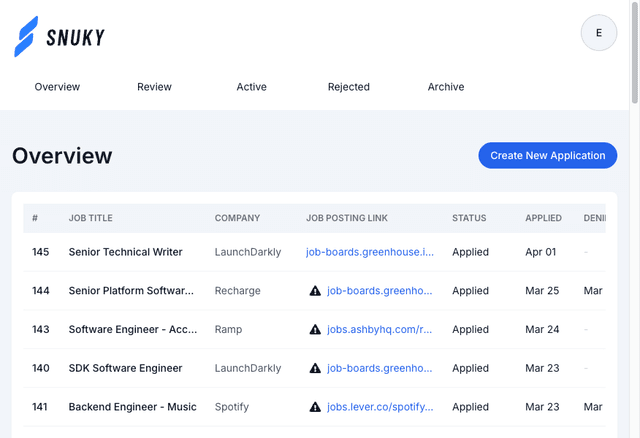Switch to the Overview tab

57,87
